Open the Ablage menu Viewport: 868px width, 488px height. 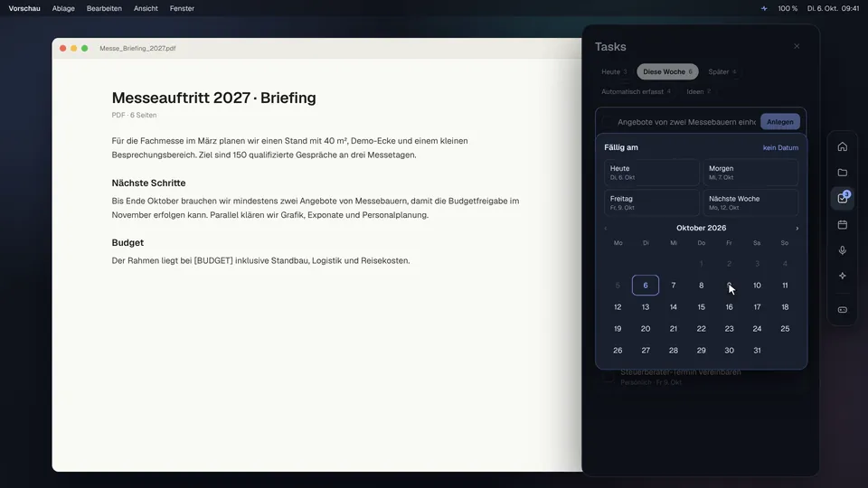pyautogui.click(x=63, y=8)
